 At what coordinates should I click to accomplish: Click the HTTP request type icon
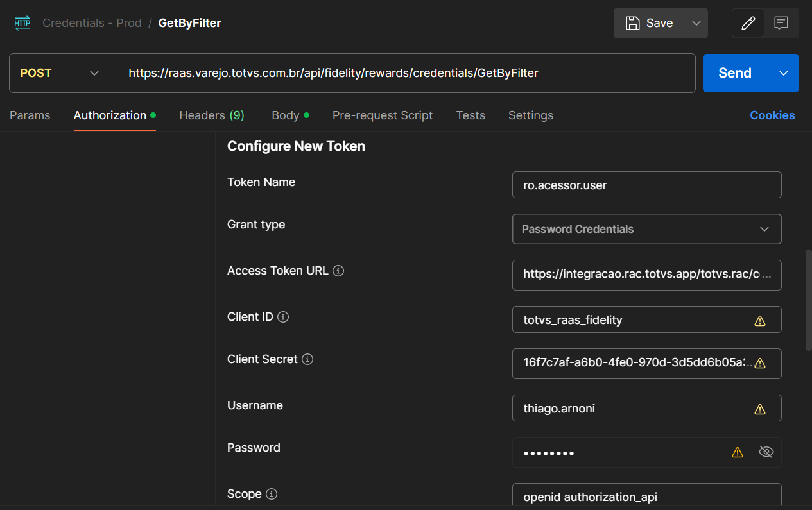[x=22, y=23]
